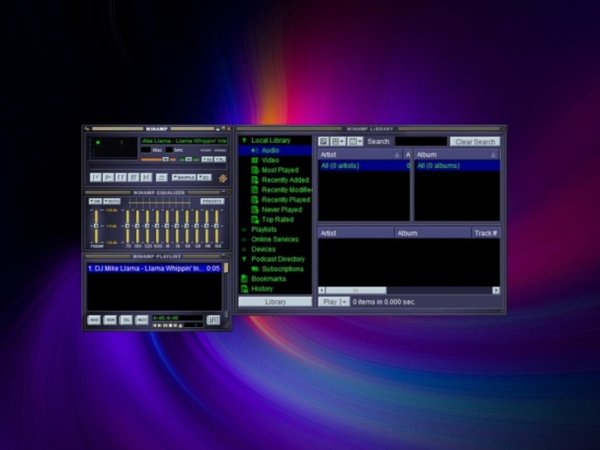The width and height of the screenshot is (600, 450).
Task: Collapse the Podcast Directory tree node
Action: coord(244,259)
